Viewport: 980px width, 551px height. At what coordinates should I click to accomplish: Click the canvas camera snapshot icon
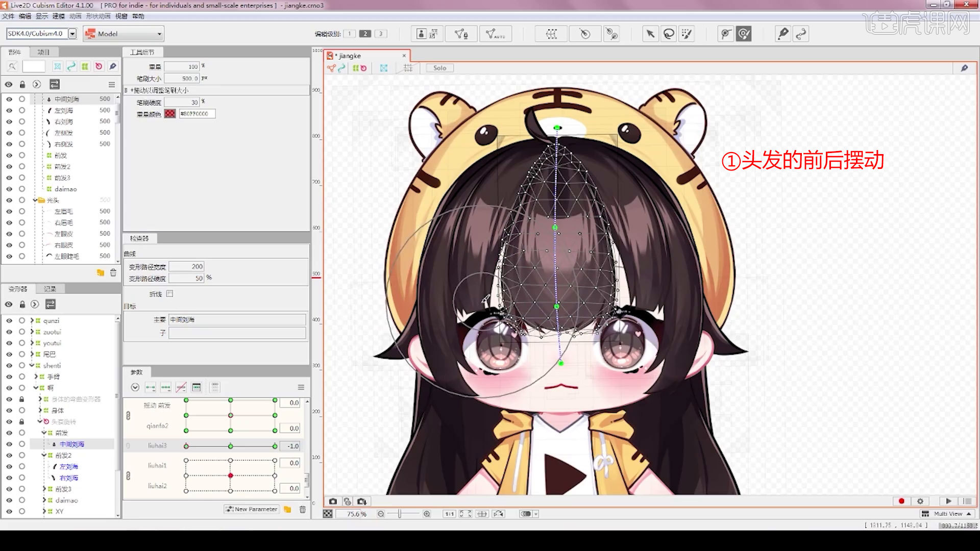pos(333,502)
